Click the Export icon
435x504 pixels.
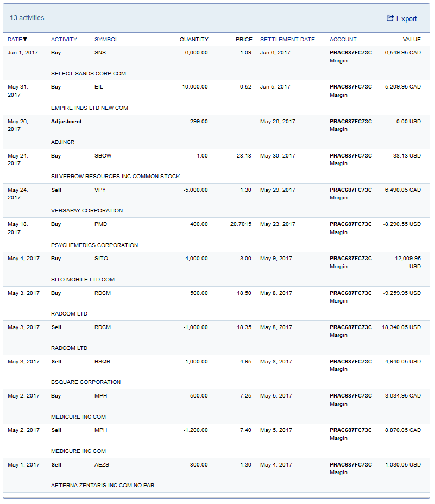pyautogui.click(x=390, y=18)
